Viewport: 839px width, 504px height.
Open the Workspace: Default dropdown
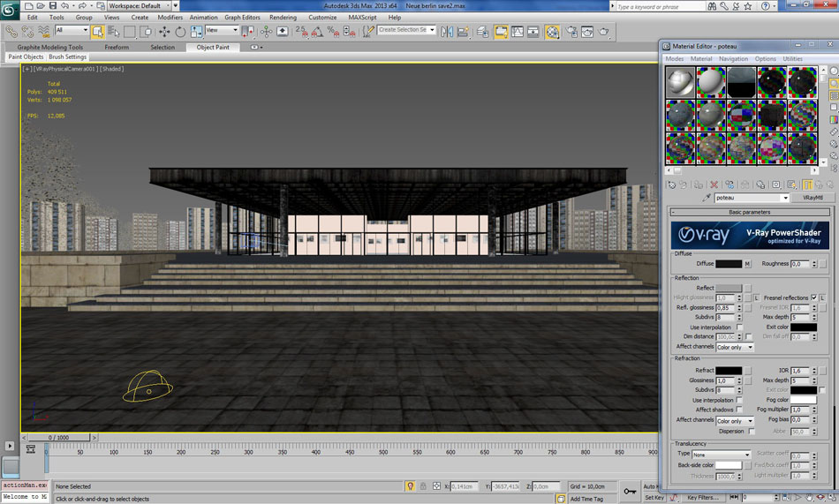click(x=140, y=5)
